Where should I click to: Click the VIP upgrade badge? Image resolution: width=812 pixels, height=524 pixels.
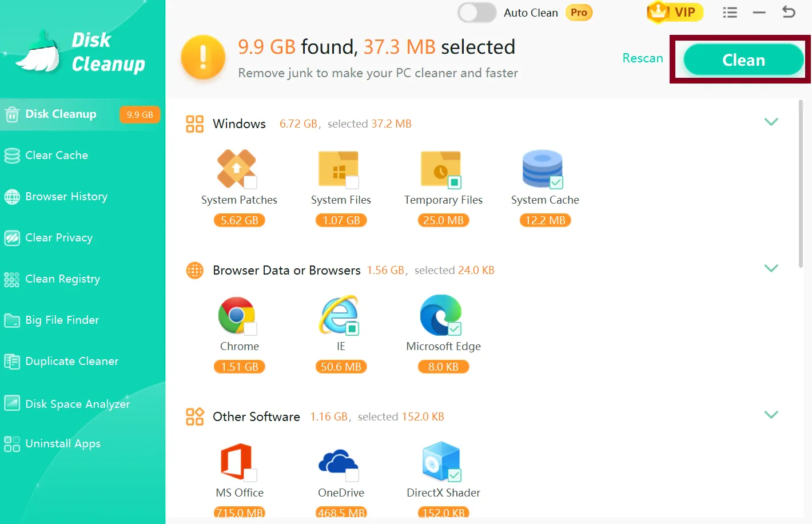[675, 12]
